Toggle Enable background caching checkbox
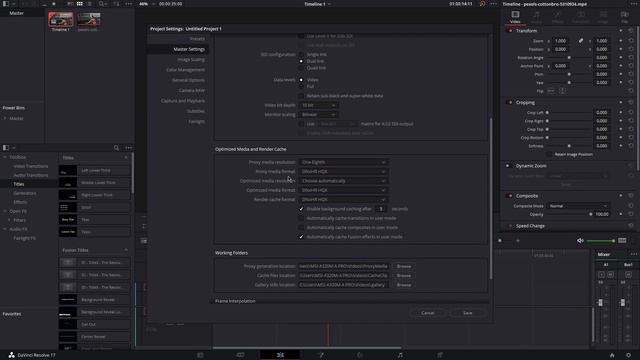This screenshot has width=640, height=360. (x=301, y=209)
